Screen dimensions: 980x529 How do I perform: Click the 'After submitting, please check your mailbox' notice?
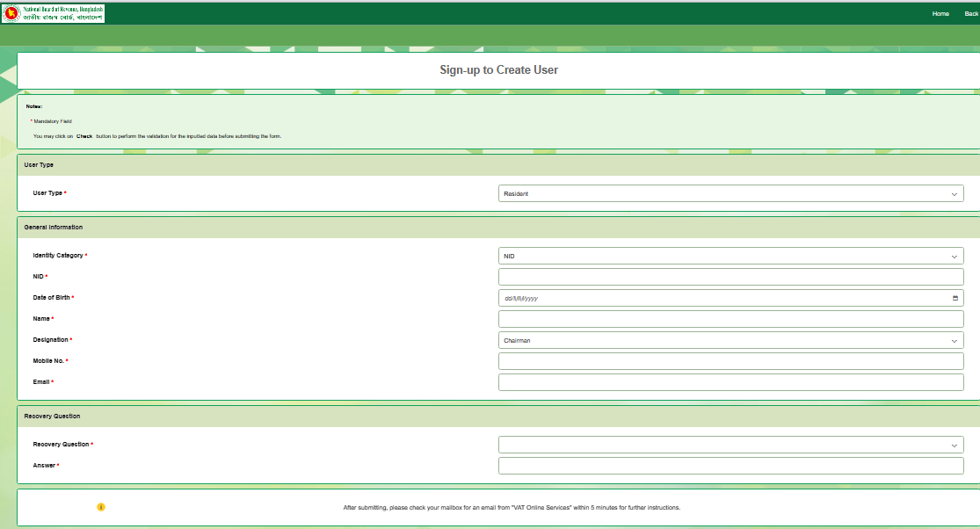[512, 508]
